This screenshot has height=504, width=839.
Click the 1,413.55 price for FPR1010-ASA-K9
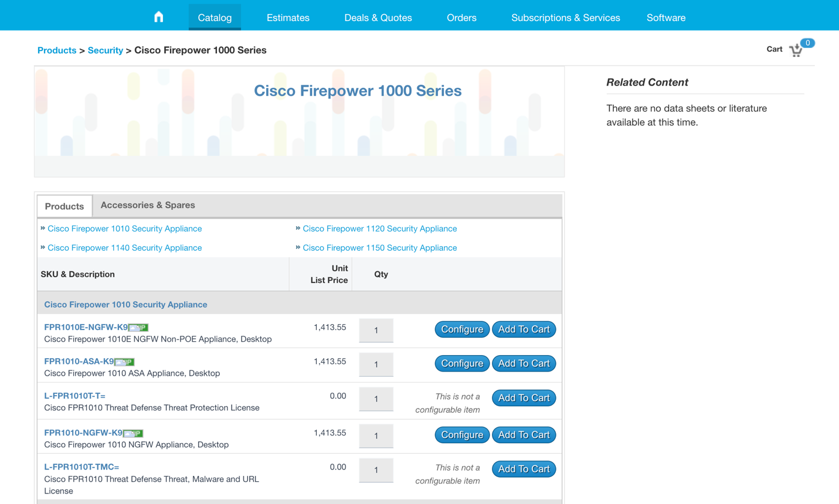(x=330, y=362)
